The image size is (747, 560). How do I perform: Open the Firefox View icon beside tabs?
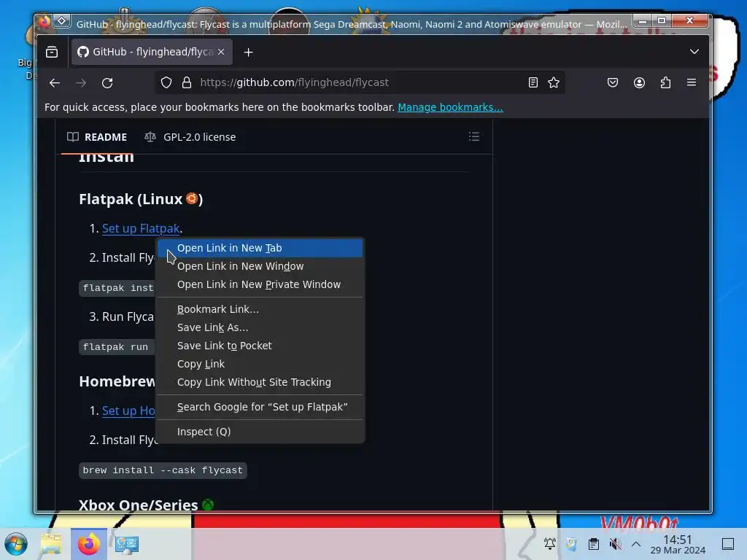pyautogui.click(x=52, y=52)
